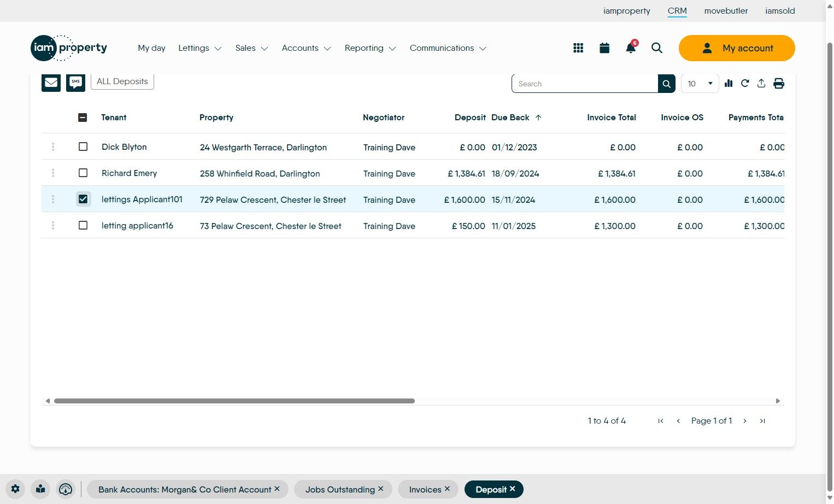Switch to movebutler

[726, 11]
